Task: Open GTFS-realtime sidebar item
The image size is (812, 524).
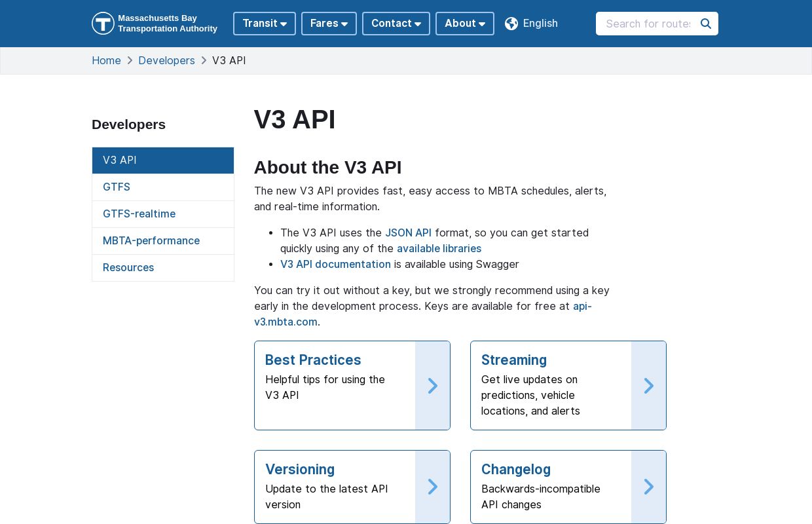Action: pos(163,214)
